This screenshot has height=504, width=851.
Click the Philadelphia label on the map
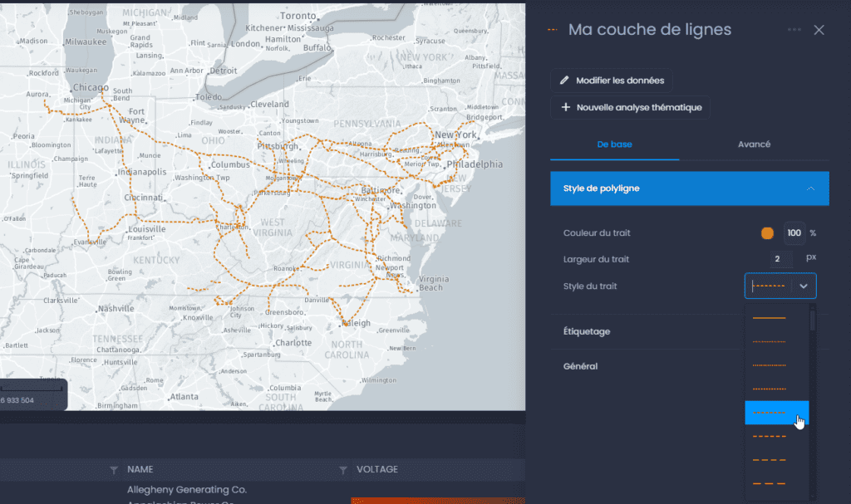coord(475,164)
